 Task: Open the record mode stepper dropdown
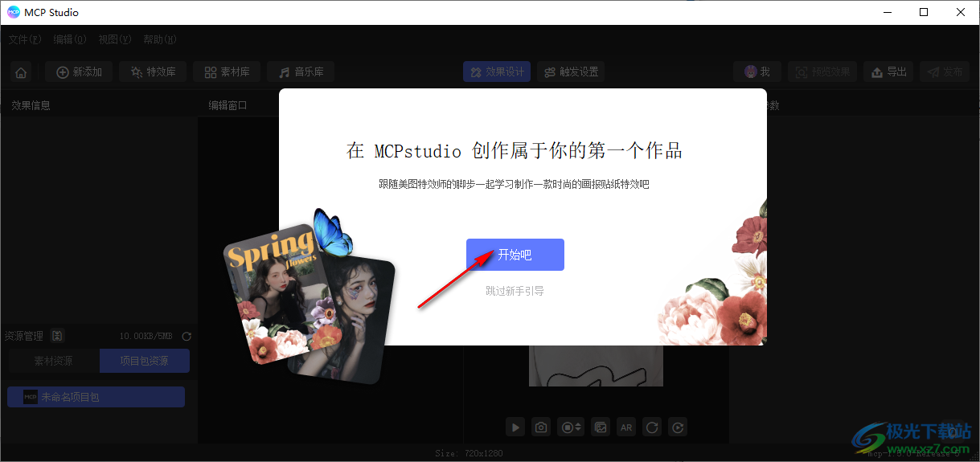[x=571, y=427]
